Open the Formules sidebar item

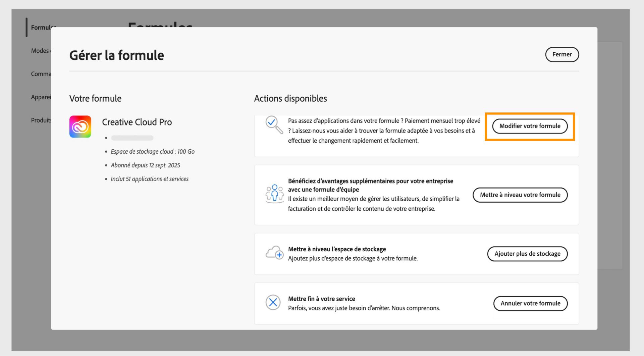41,28
